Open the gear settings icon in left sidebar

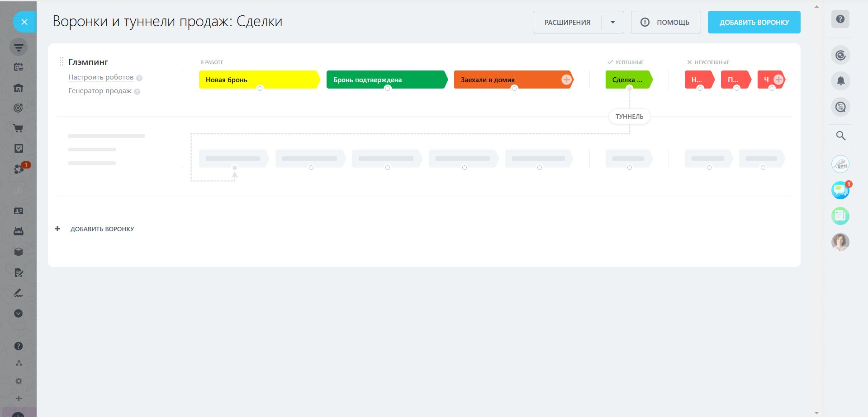click(19, 381)
